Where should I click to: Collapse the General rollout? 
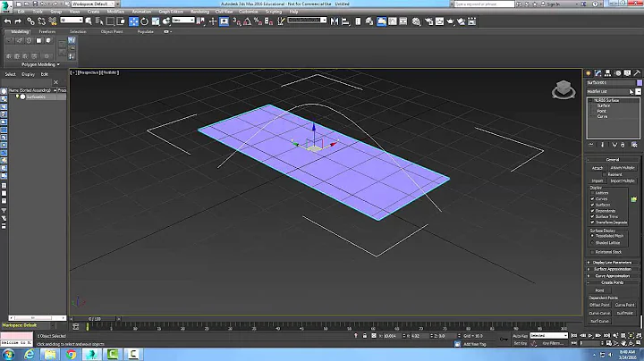coord(613,160)
